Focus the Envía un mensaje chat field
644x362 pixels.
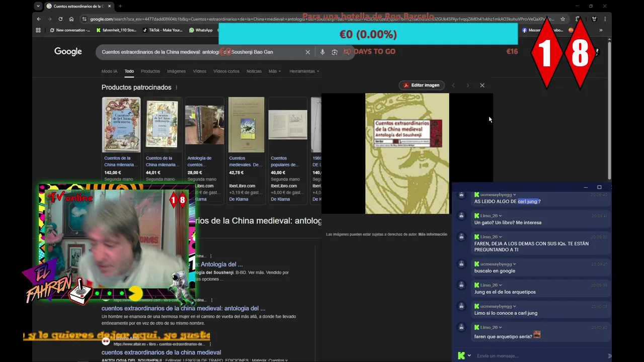tap(538, 356)
